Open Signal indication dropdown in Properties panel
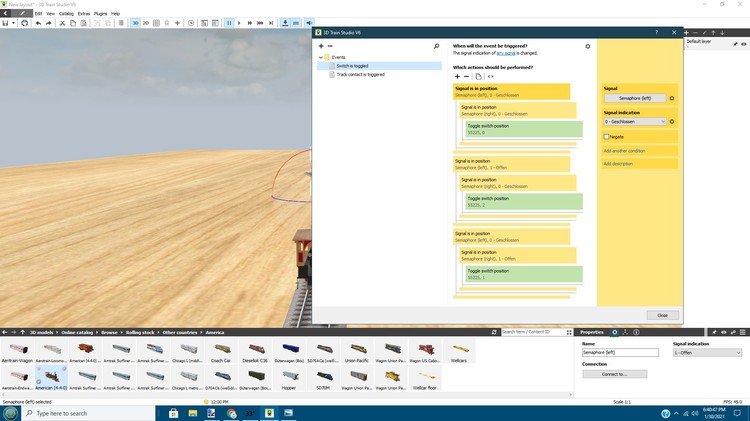 tap(710, 352)
